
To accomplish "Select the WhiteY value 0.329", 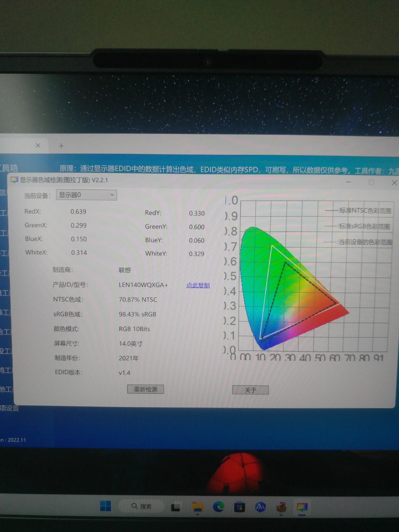I will click(197, 254).
